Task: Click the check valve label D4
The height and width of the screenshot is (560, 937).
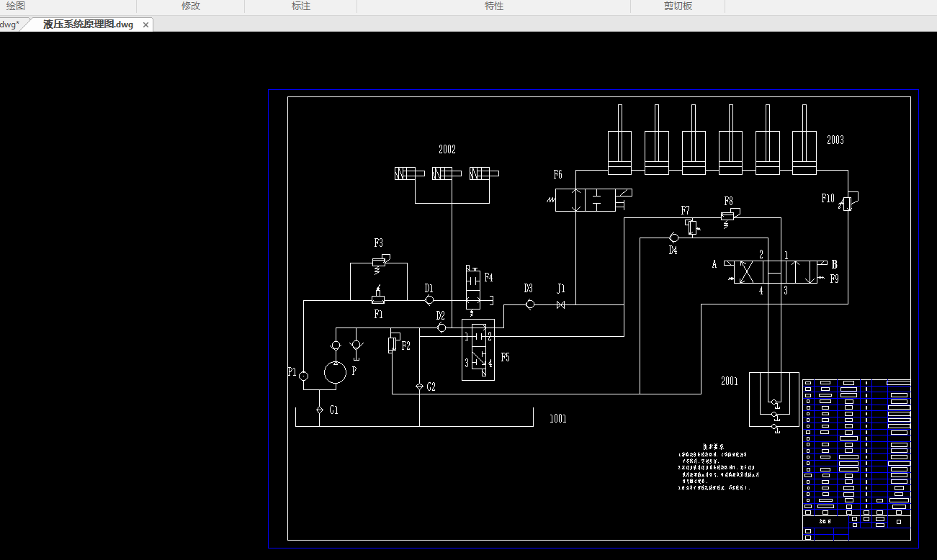Action: pyautogui.click(x=673, y=250)
